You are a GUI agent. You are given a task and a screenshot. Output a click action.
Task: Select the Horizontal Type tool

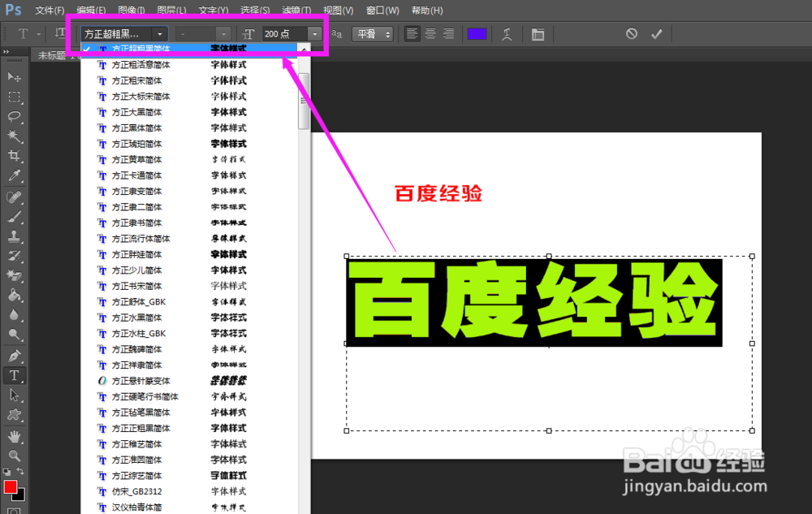point(13,375)
